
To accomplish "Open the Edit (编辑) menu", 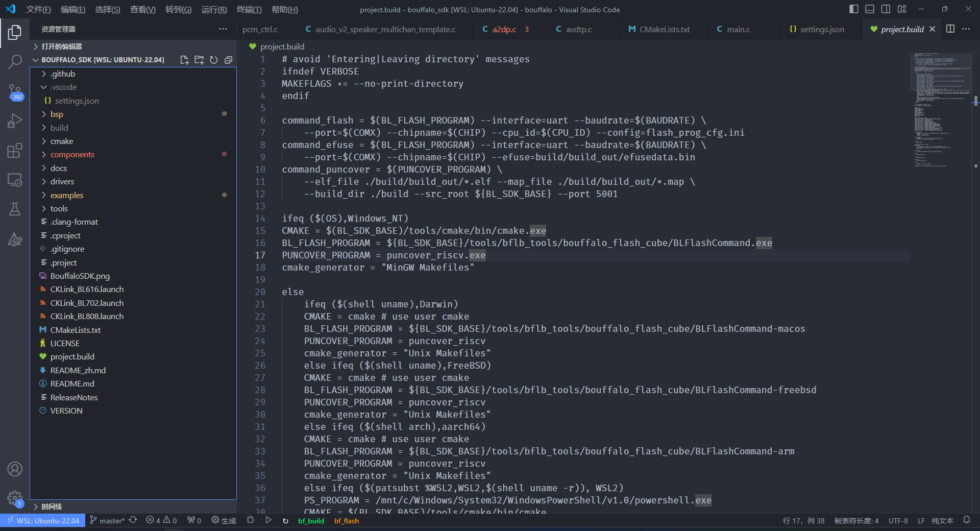I will coord(73,9).
